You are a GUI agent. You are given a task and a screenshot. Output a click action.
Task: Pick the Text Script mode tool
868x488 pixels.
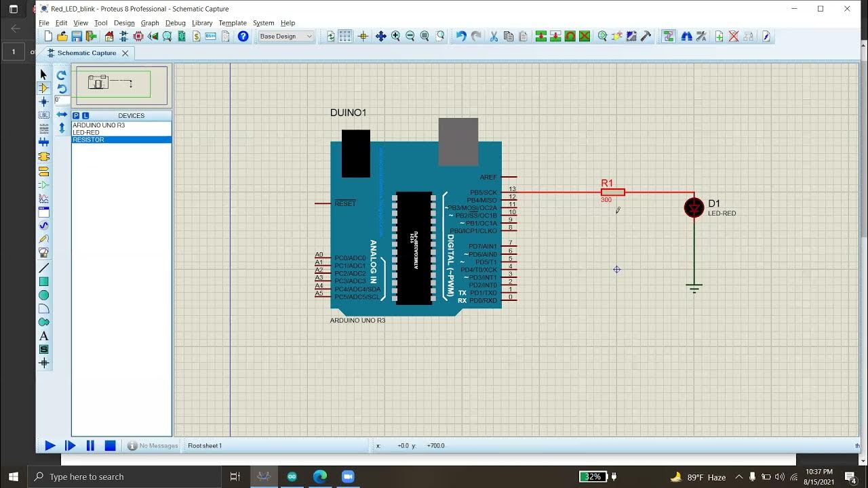click(x=44, y=128)
